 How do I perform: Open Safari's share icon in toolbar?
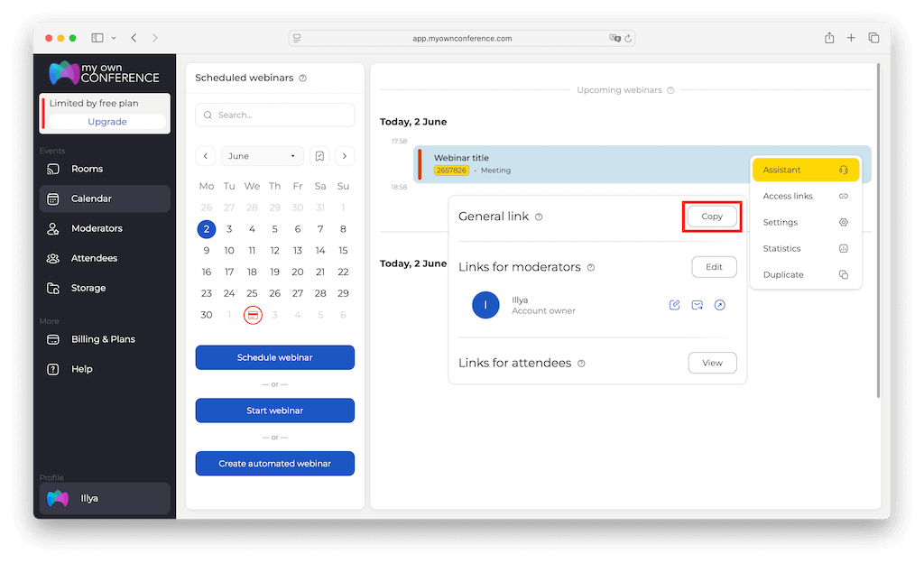(x=828, y=38)
